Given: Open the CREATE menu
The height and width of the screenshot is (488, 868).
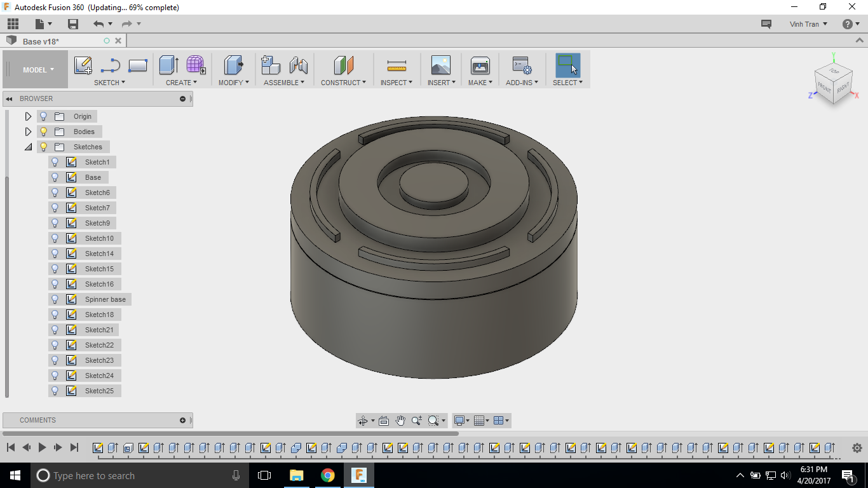Looking at the screenshot, I should pyautogui.click(x=181, y=83).
